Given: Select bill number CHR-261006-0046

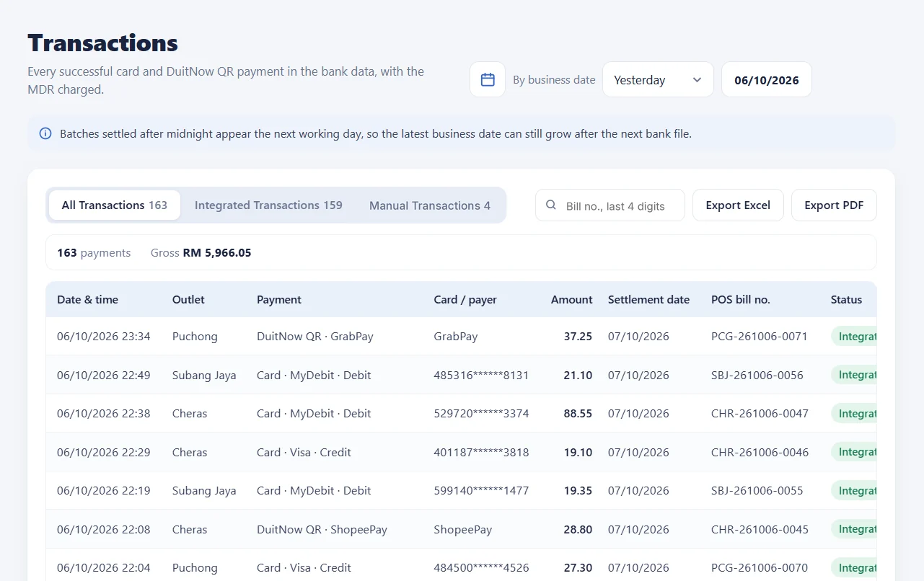Looking at the screenshot, I should pos(760,452).
